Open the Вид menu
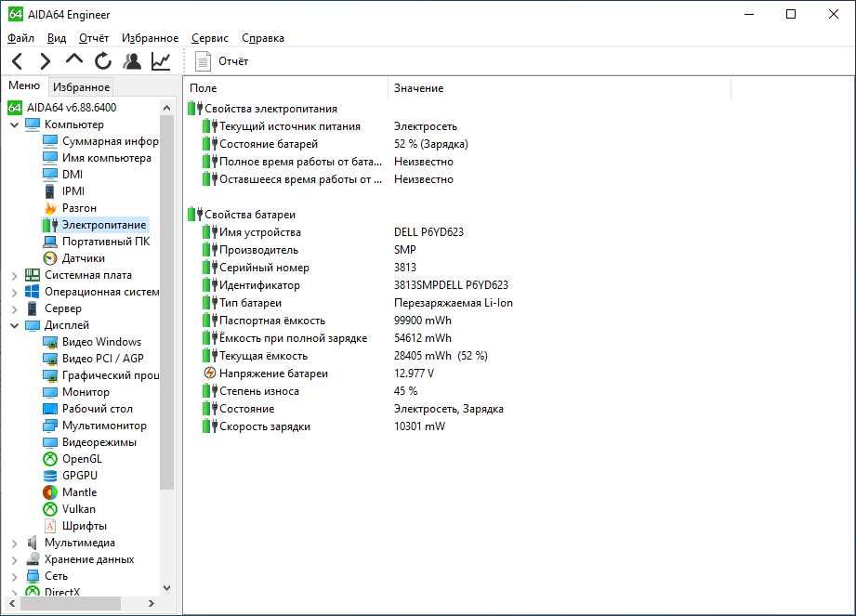Image resolution: width=856 pixels, height=616 pixels. 57,38
